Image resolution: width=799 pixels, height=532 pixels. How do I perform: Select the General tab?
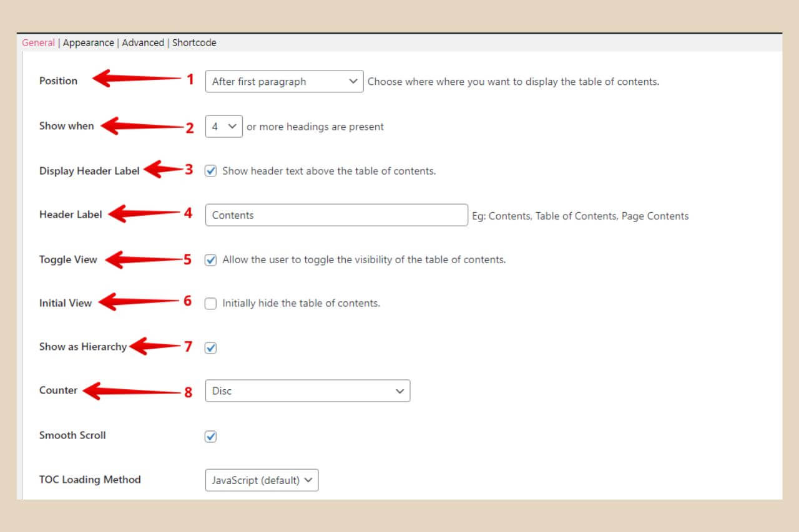click(x=38, y=42)
